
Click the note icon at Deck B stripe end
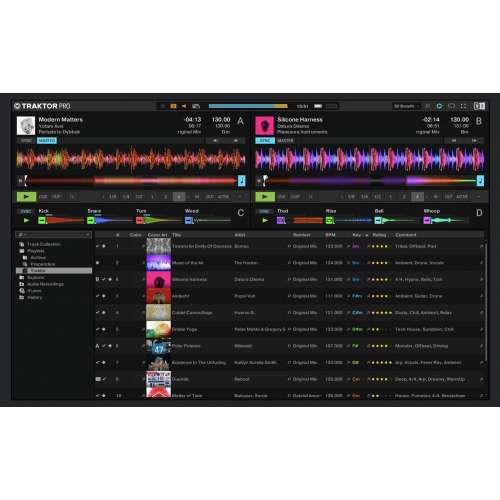[x=480, y=181]
